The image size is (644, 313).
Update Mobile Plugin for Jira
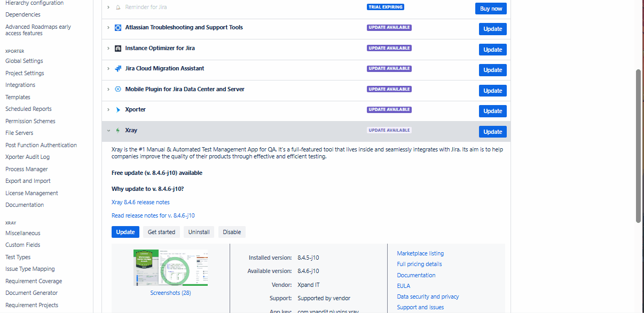[x=493, y=91]
